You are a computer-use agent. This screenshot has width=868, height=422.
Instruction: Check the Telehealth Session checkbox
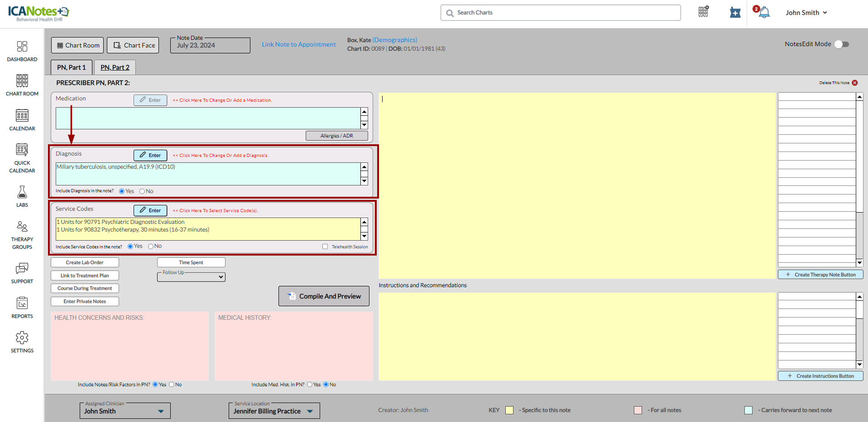click(x=325, y=247)
